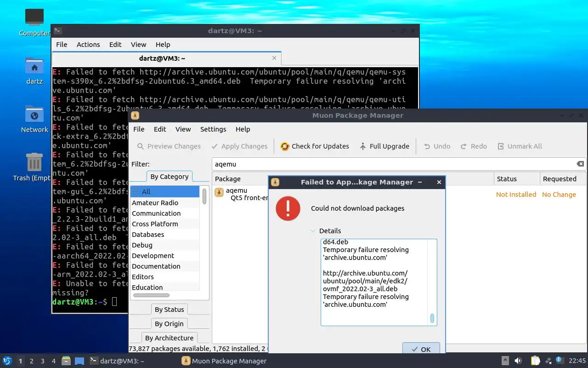
Task: Open the terminal's Edit menu
Action: 115,45
